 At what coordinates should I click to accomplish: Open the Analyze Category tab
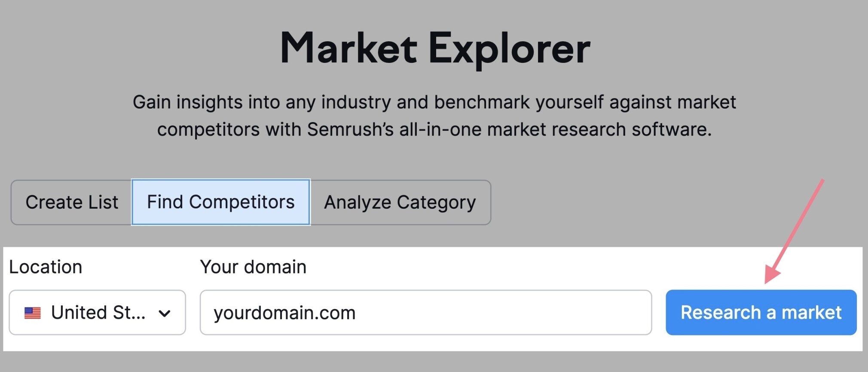tap(400, 202)
